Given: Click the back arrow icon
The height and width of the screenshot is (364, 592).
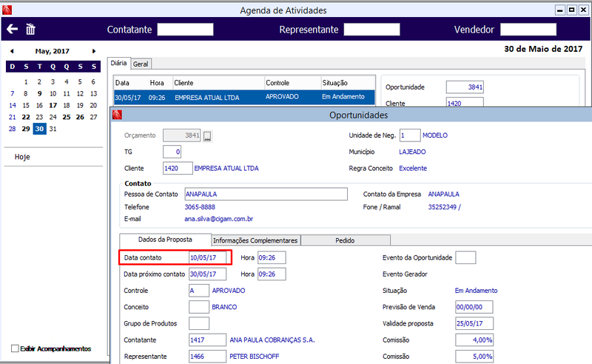Looking at the screenshot, I should 12,29.
